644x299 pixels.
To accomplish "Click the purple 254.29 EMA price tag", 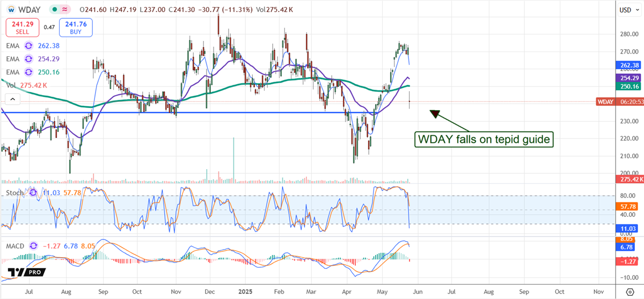I will 630,78.
